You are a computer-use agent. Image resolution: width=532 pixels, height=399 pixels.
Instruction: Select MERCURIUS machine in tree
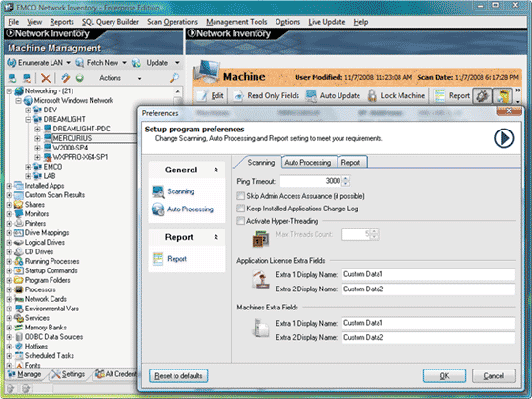tap(72, 138)
